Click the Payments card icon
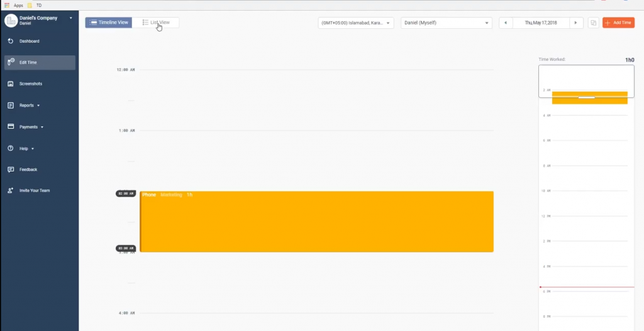This screenshot has height=331, width=644. [x=11, y=127]
